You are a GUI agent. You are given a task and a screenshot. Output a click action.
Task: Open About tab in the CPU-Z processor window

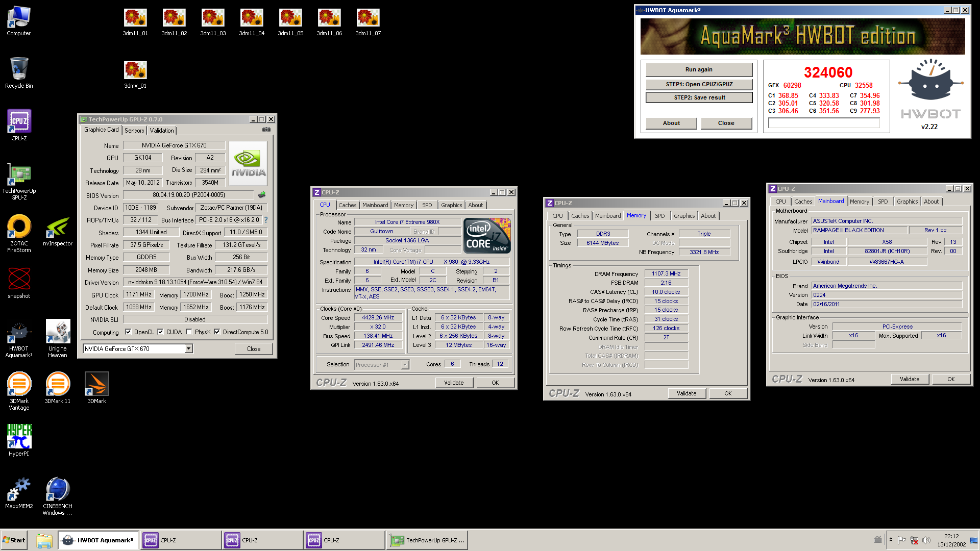coord(476,205)
